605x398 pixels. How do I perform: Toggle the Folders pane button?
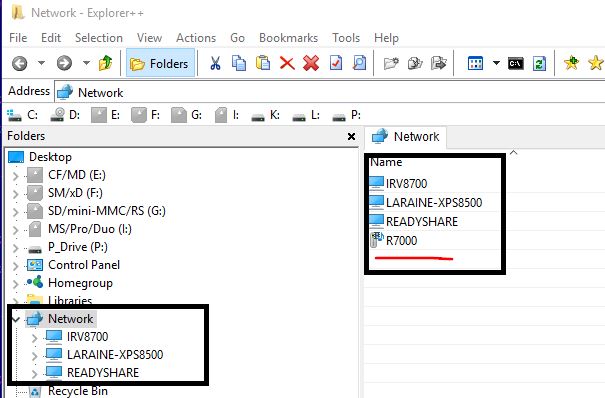tap(160, 63)
